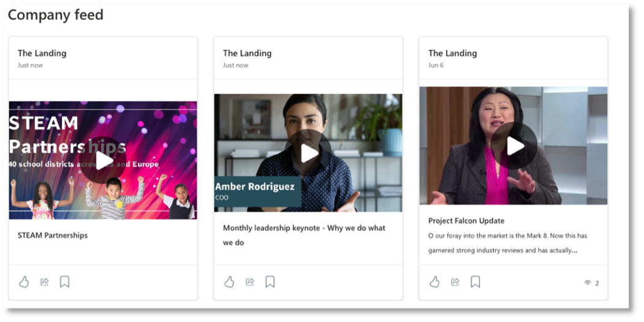Share the Project Falcon Update post
This screenshot has width=644, height=322.
(x=455, y=282)
